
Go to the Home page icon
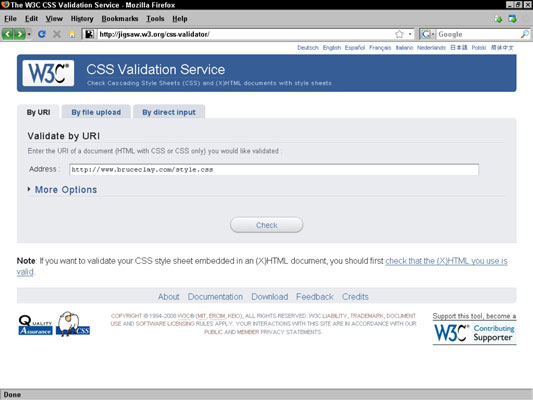point(72,34)
